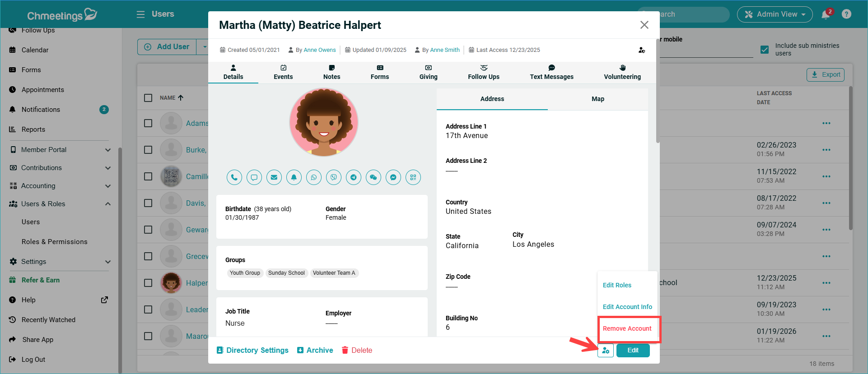868x374 pixels.
Task: Toggle Include sub ministries users checkbox
Action: 765,50
